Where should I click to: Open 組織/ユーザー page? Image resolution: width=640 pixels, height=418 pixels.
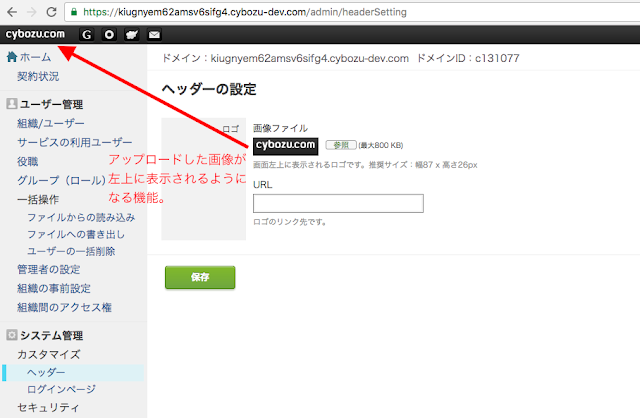[x=51, y=123]
